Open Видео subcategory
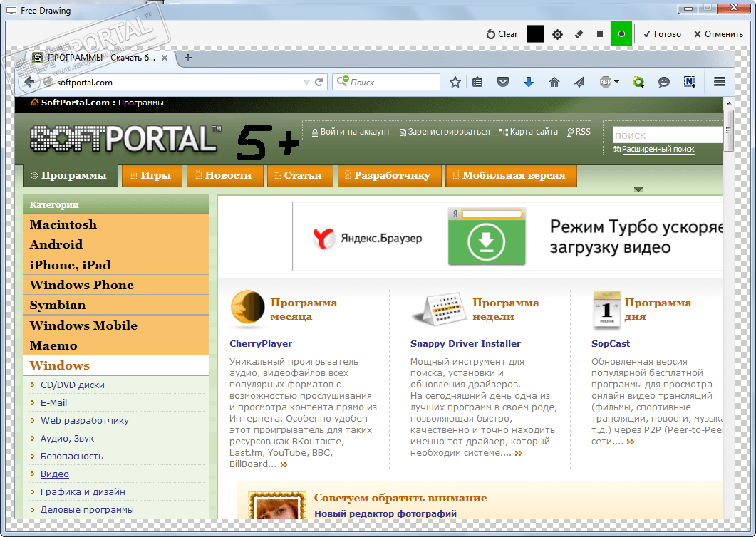The width and height of the screenshot is (756, 537). pyautogui.click(x=54, y=474)
